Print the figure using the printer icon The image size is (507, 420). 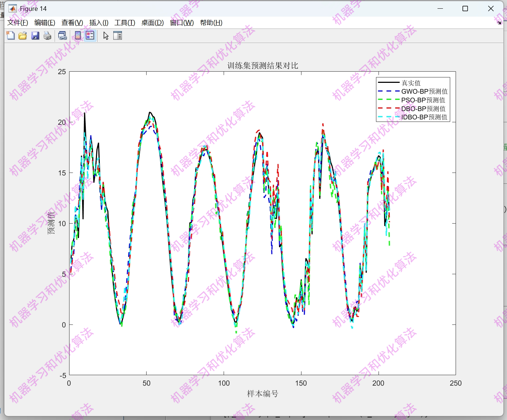pos(47,35)
